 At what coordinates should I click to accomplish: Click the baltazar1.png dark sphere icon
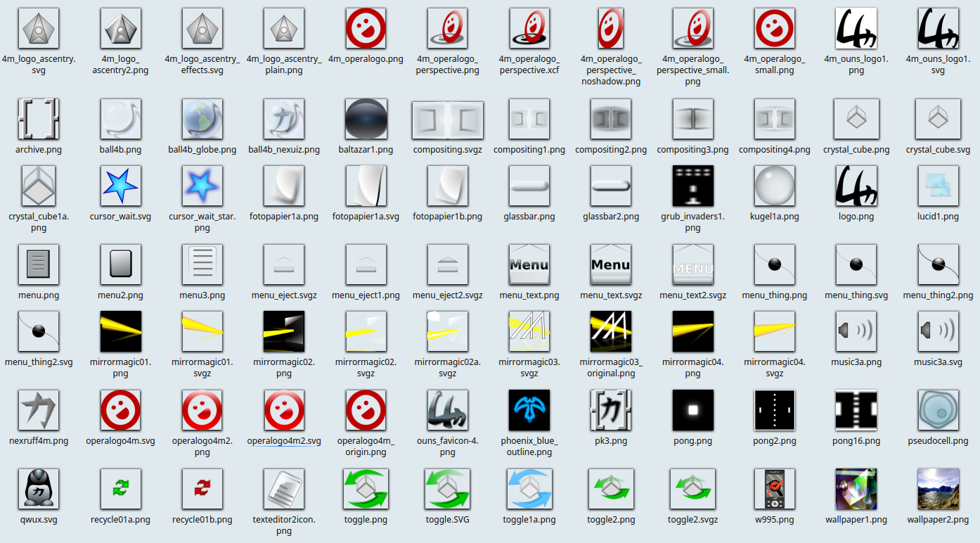click(366, 119)
